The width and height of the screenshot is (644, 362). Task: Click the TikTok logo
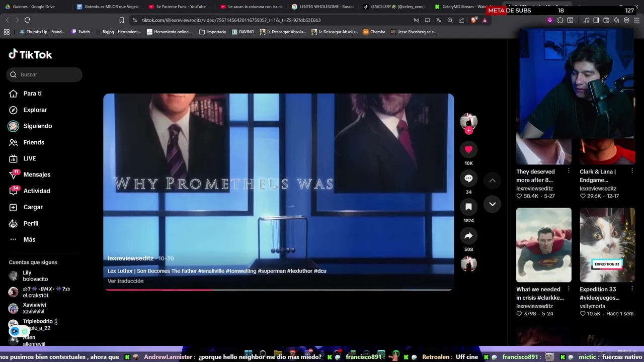30,54
